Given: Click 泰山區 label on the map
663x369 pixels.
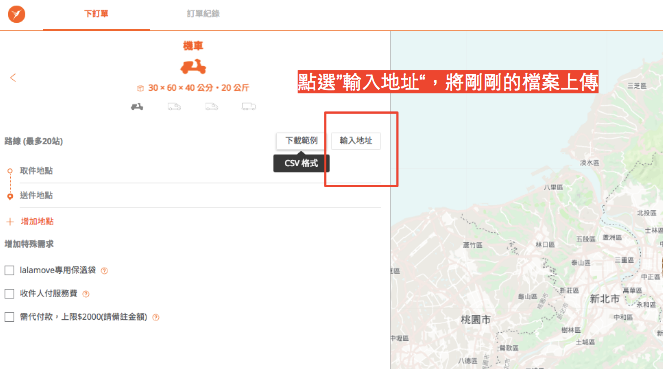Looking at the screenshot, I should (x=581, y=263).
